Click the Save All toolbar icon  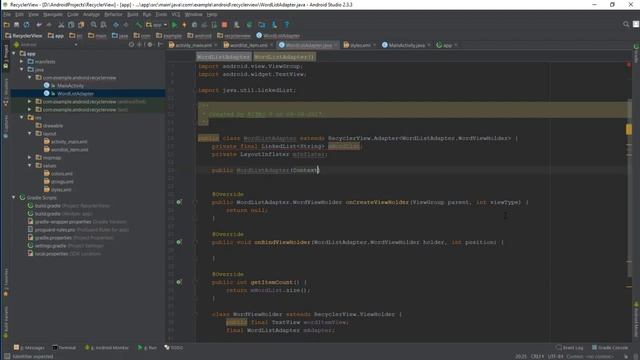click(x=16, y=25)
